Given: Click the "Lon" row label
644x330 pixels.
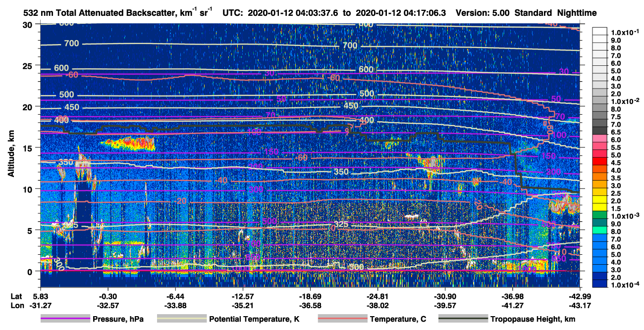Looking at the screenshot, I should click(x=16, y=306).
